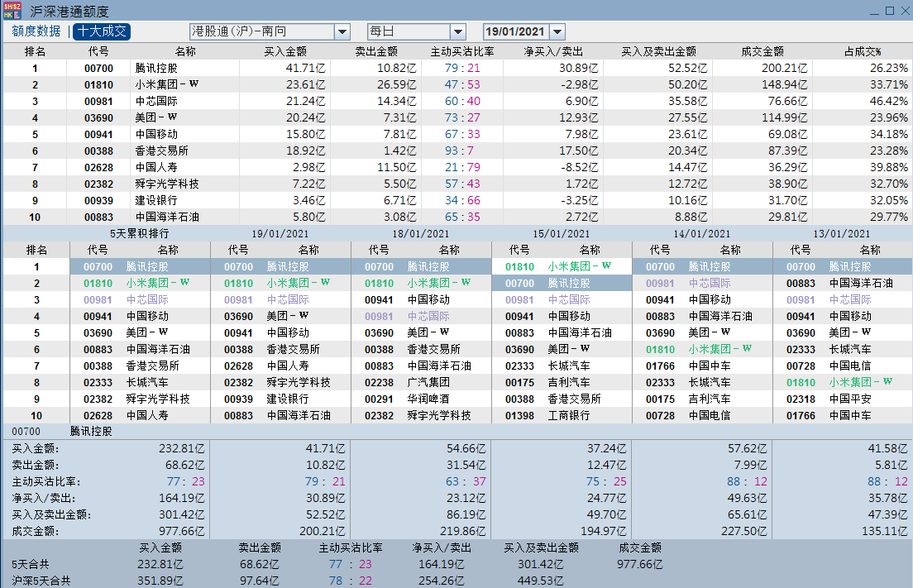Image resolution: width=913 pixels, height=588 pixels.
Task: Click the 148.94亿 turnover value
Action: (784, 84)
